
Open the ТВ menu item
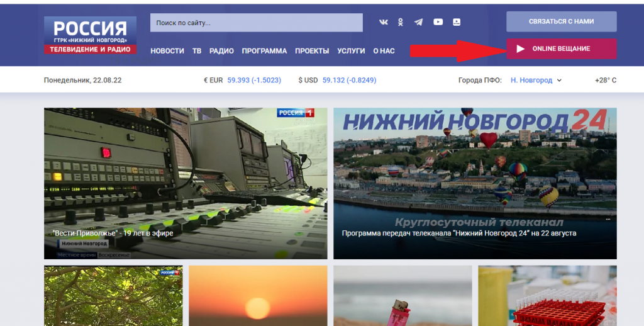(197, 51)
